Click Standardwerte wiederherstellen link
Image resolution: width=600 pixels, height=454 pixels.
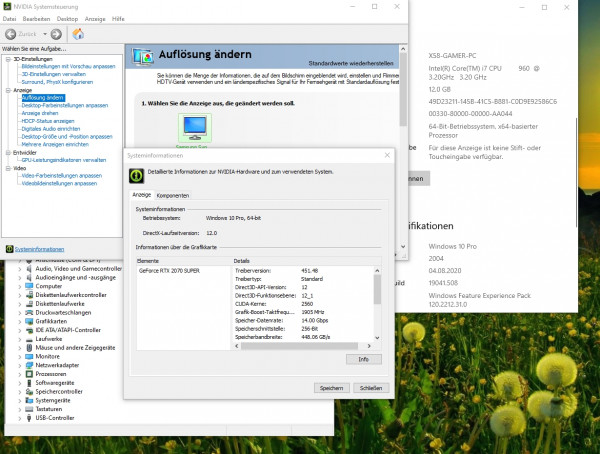pos(351,63)
